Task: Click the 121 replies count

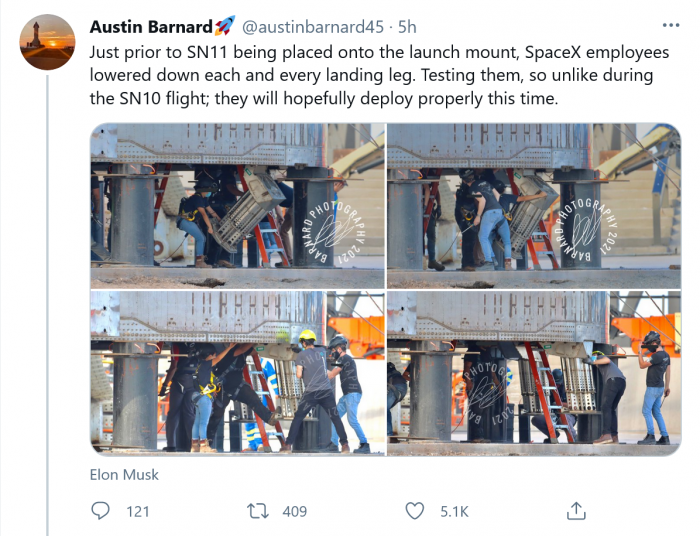Action: (x=138, y=511)
